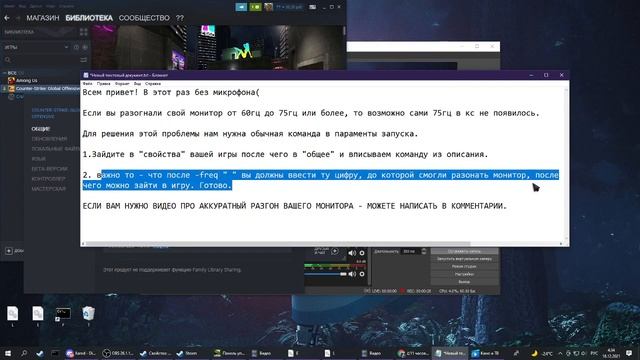640x360 pixels.
Task: Click the OBS exit (Выход) button
Action: coord(464,282)
